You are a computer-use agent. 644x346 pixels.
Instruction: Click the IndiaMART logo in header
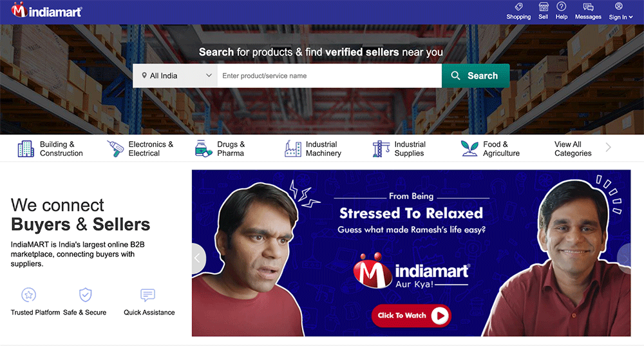click(x=46, y=10)
